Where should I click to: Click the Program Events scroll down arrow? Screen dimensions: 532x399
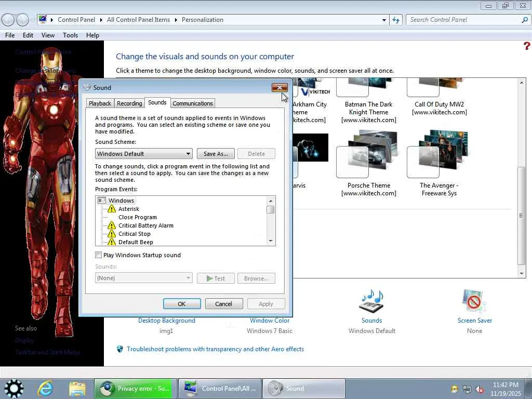click(271, 241)
